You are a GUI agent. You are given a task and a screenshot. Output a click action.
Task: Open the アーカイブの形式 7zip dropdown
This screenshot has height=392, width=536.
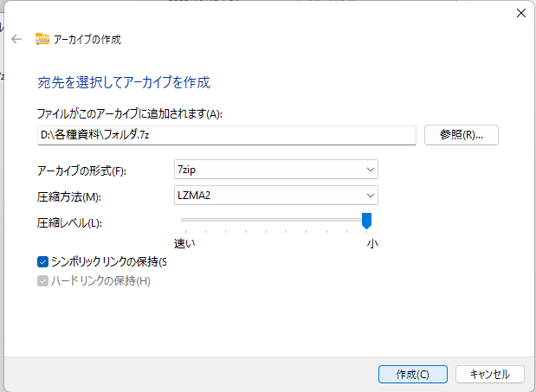(275, 170)
